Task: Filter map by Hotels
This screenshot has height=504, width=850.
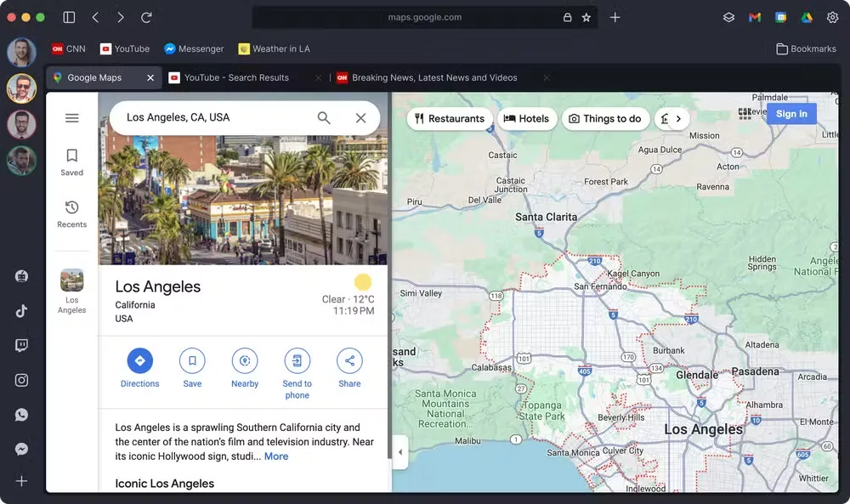Action: [x=526, y=118]
